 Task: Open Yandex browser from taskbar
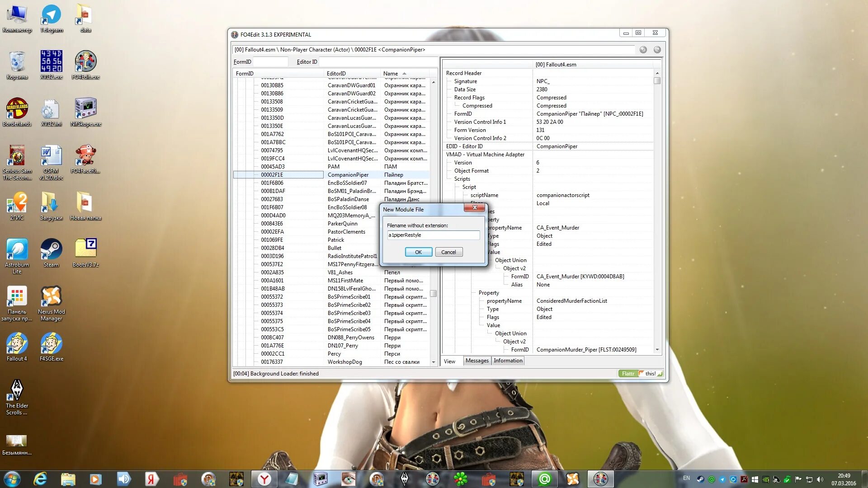(264, 479)
